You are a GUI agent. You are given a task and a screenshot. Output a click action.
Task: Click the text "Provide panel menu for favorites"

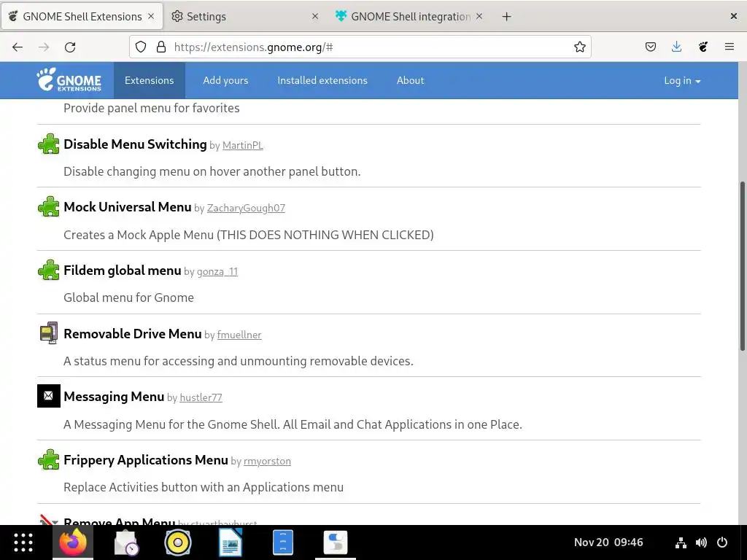click(x=152, y=108)
